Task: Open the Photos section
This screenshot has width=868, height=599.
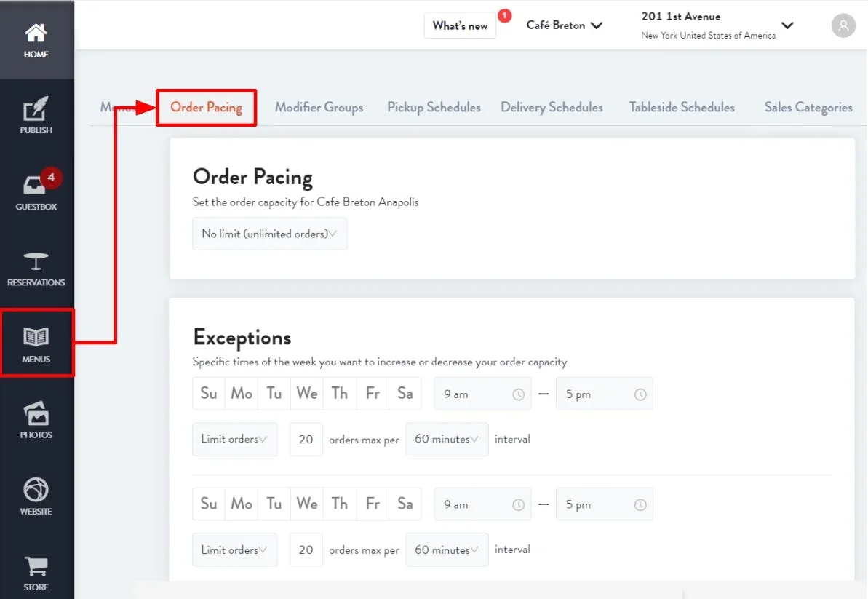Action: [x=36, y=420]
